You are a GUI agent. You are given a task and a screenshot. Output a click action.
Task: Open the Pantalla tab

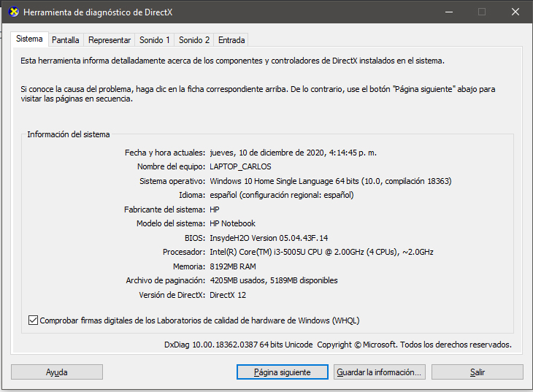point(66,40)
